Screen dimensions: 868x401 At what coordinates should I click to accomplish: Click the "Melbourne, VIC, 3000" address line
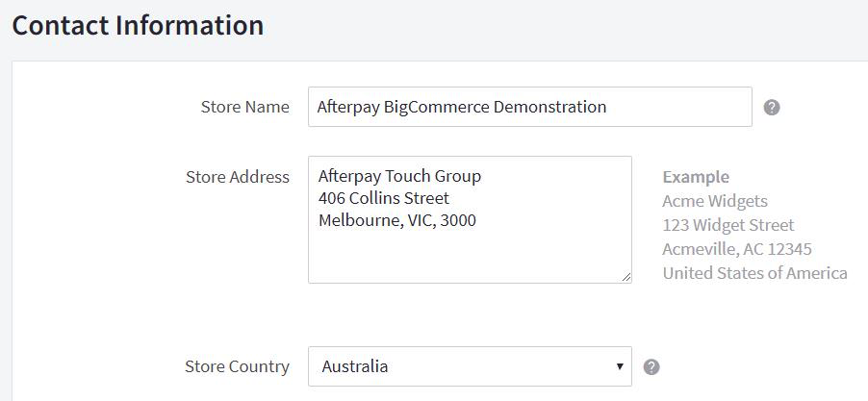click(396, 220)
